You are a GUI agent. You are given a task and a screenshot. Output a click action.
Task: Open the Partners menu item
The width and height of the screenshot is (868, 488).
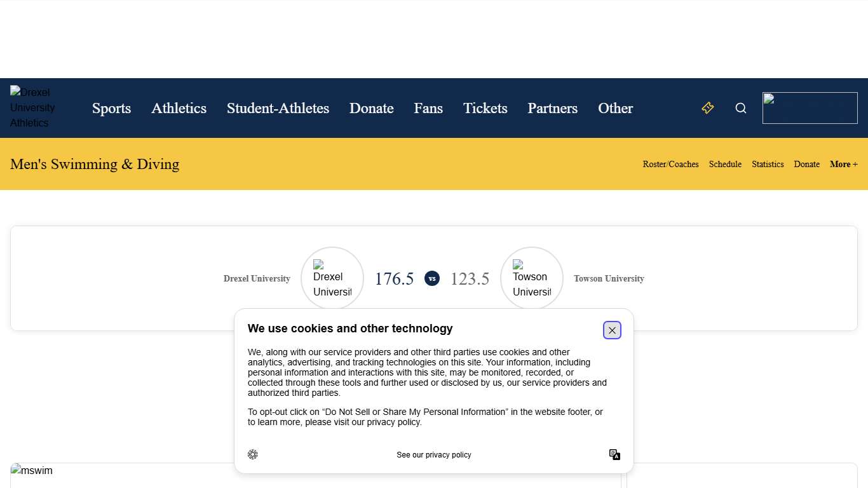552,108
